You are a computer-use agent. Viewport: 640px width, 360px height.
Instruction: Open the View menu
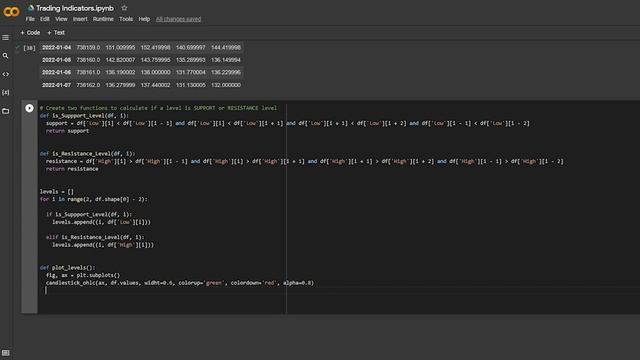click(61, 19)
